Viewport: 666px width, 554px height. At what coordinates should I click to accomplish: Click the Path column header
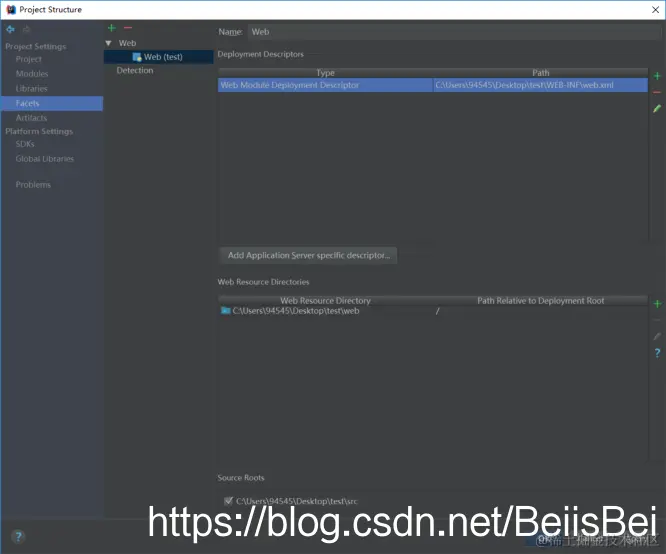click(540, 73)
